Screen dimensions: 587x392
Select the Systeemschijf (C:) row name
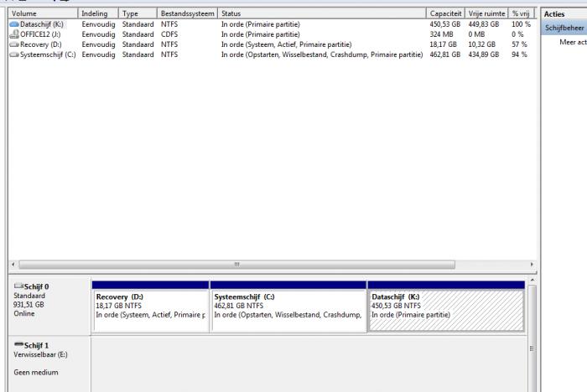click(x=48, y=54)
